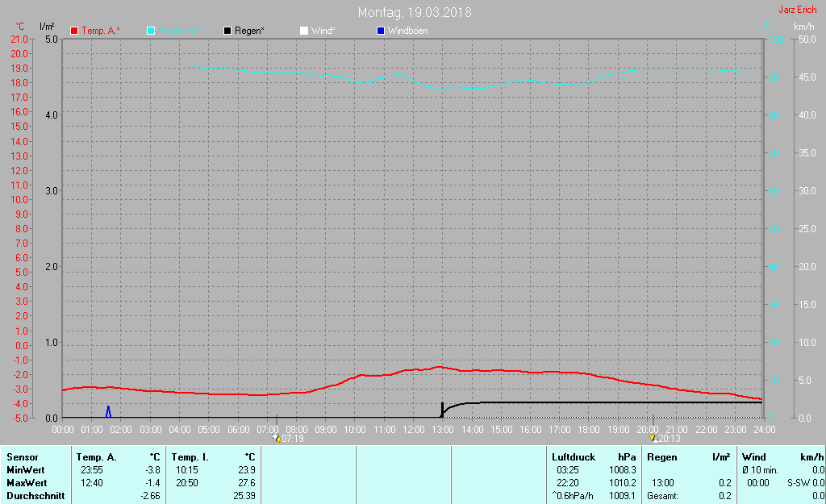Select the Temp. A. legend label
Viewport: 826px width, 504px height.
coord(101,31)
